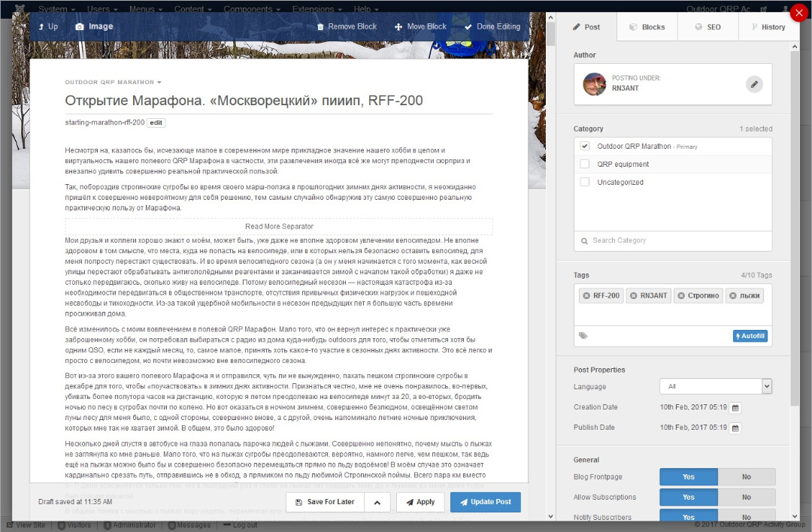Remove the RN3ANT tag
Viewport: 812px width, 532px height.
(633, 295)
